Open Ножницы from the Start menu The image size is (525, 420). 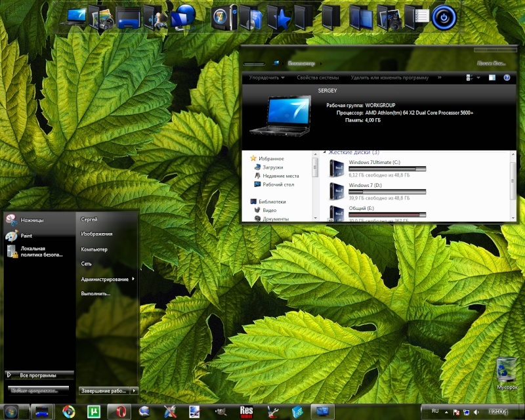(x=39, y=220)
